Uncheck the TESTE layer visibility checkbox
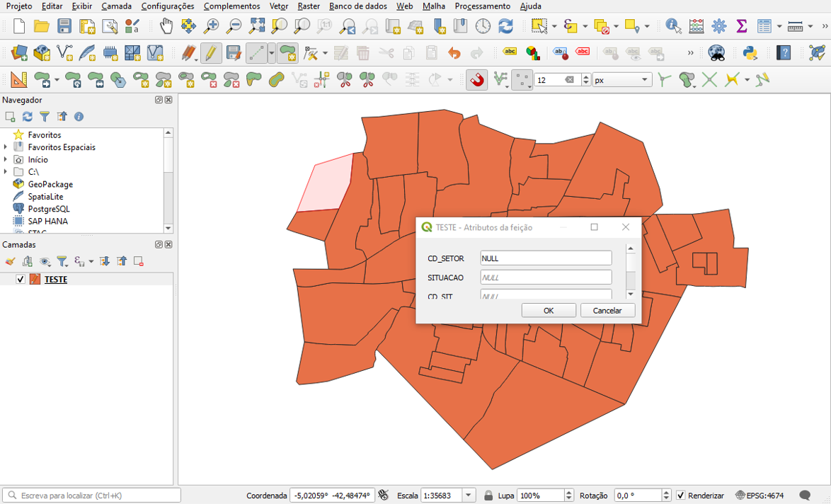 [x=21, y=279]
